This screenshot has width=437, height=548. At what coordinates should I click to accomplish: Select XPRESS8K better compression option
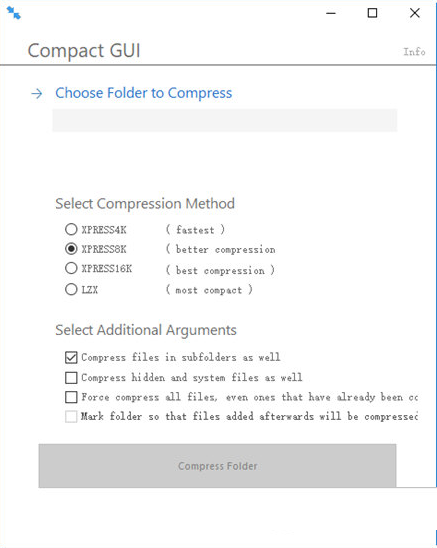[x=71, y=249]
